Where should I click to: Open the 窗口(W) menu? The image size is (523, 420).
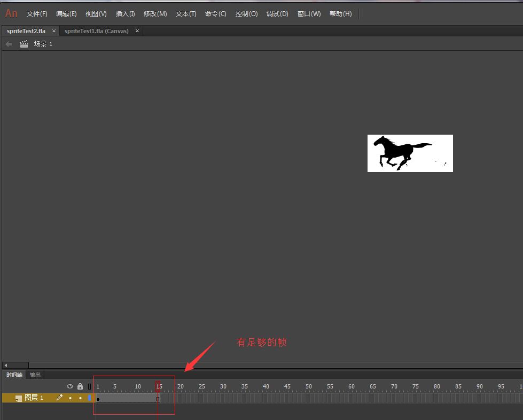(x=309, y=13)
